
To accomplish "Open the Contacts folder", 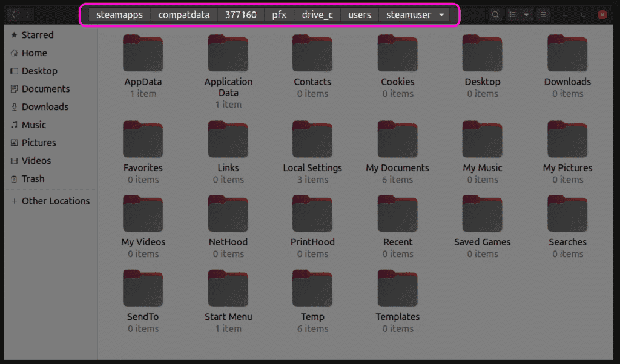I will [x=312, y=53].
